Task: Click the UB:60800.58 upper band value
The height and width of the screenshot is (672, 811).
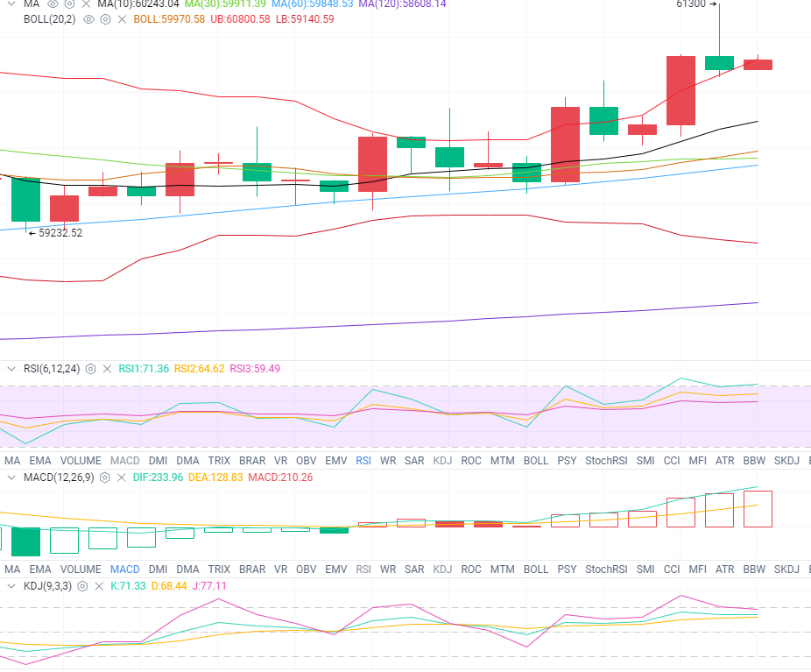Action: tap(240, 19)
